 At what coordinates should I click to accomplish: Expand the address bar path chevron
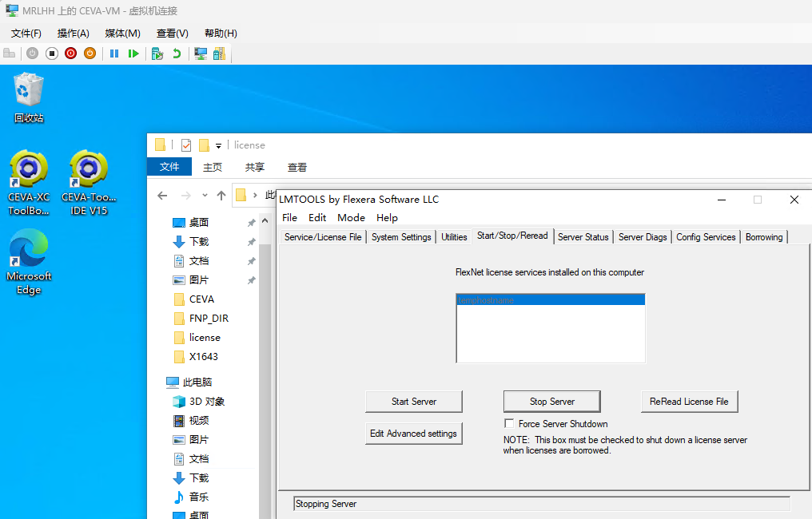[255, 195]
